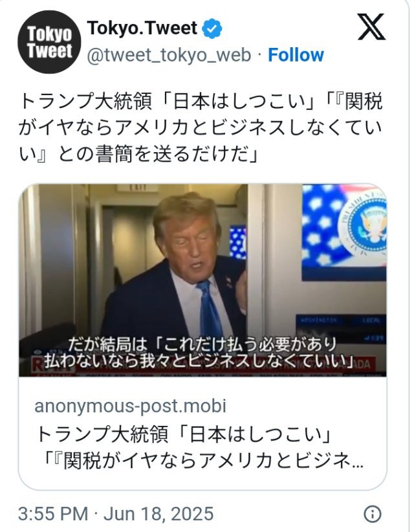Open the link card video thumbnail

pos(202,280)
